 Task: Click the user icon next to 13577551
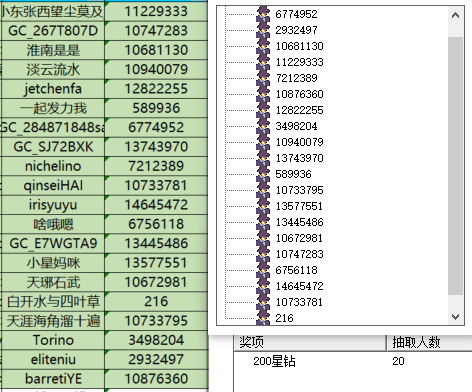263,206
